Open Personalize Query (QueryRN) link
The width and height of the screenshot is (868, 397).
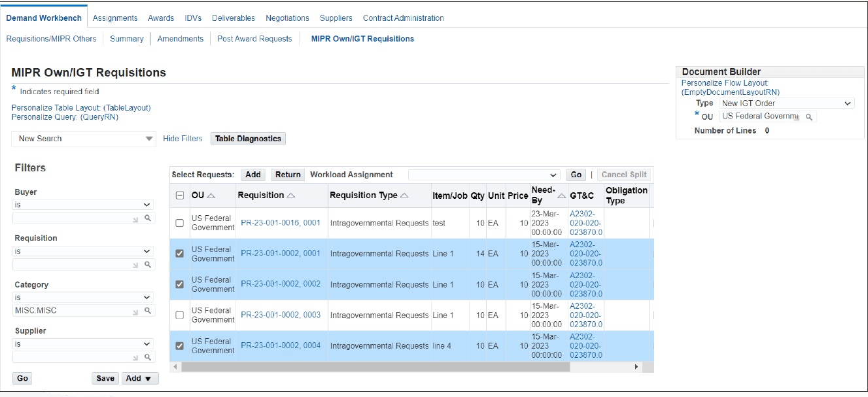pyautogui.click(x=65, y=117)
